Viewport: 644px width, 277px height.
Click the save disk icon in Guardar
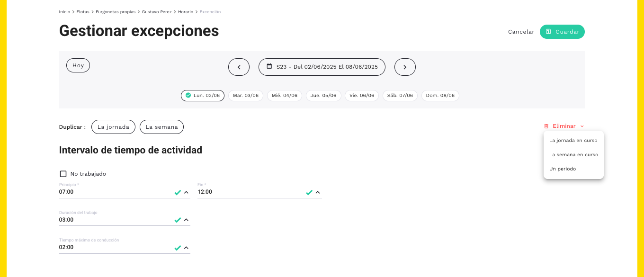point(548,32)
